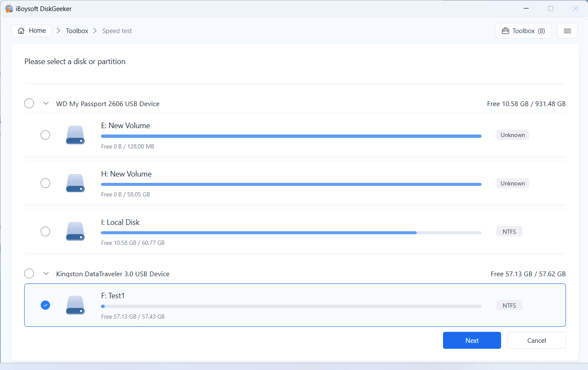Click the drive icon for I: Local Disk
588x370 pixels.
coord(75,232)
